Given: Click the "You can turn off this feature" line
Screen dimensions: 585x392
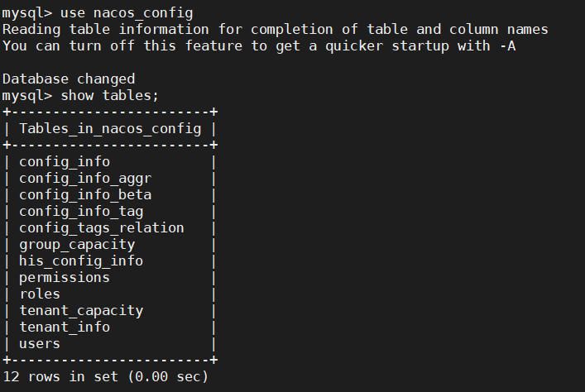Looking at the screenshot, I should 258,46.
